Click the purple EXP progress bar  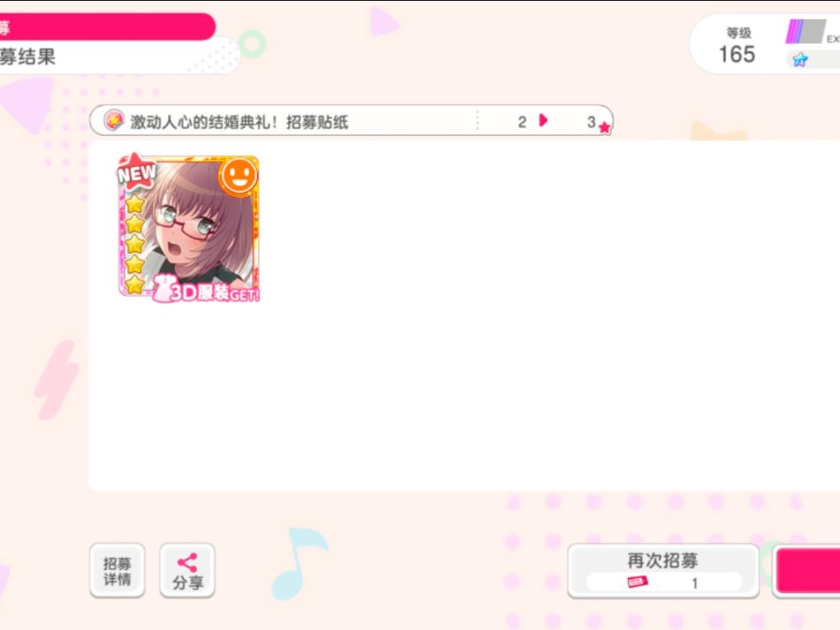(x=805, y=31)
